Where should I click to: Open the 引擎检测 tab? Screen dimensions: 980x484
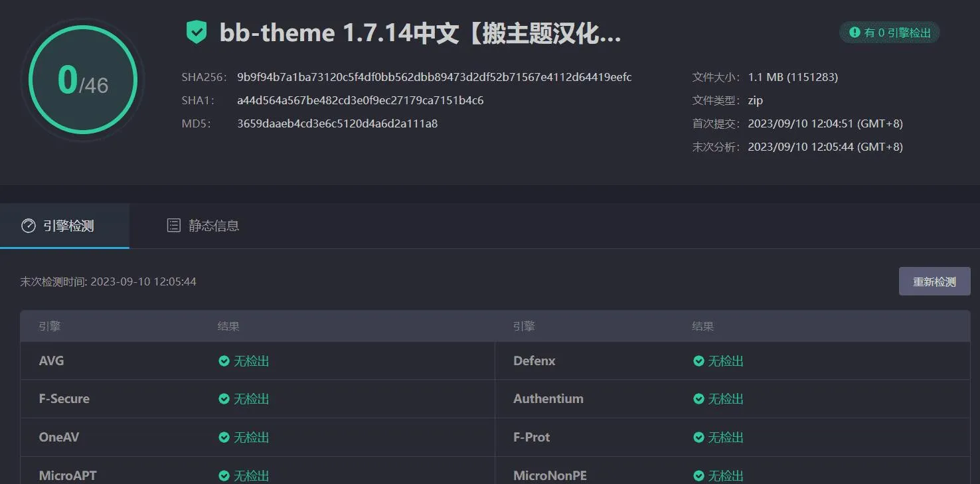point(64,226)
